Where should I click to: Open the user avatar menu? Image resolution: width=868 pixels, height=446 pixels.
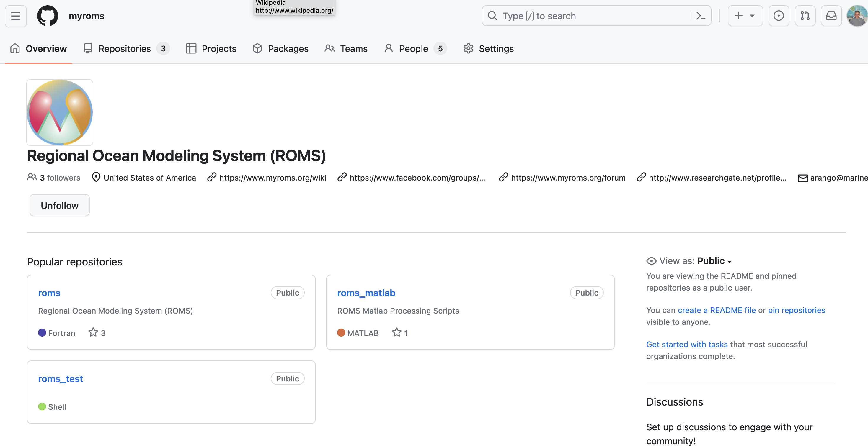(857, 16)
